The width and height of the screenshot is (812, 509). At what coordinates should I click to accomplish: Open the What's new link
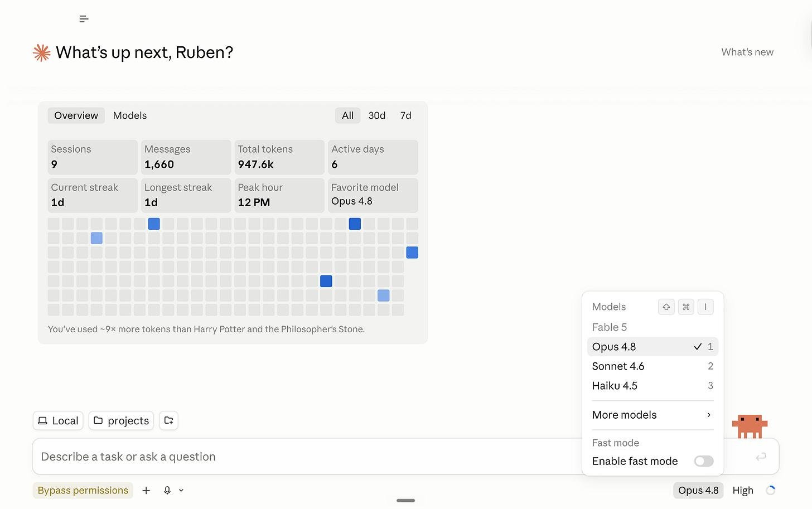click(747, 52)
